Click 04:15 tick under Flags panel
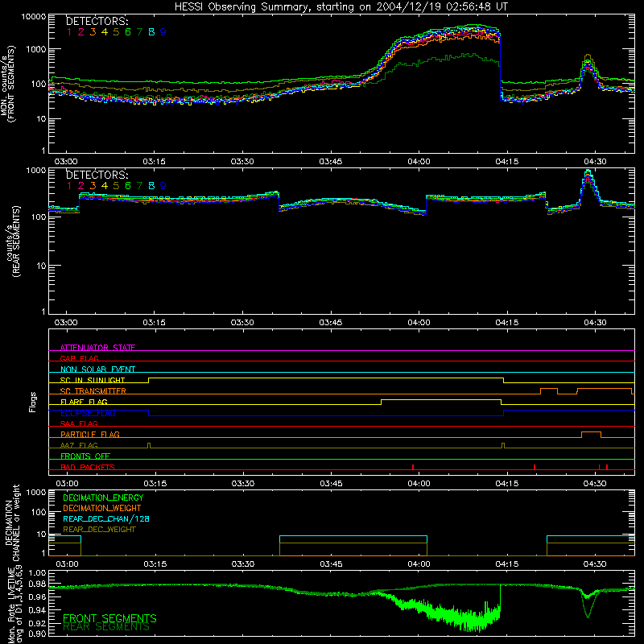This screenshot has width=644, height=644. [507, 484]
